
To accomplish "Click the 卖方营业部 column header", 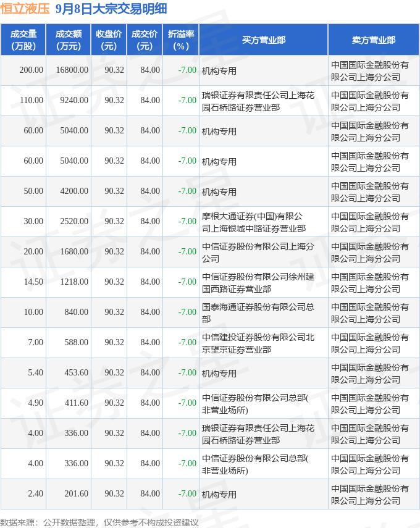I will (x=374, y=40).
